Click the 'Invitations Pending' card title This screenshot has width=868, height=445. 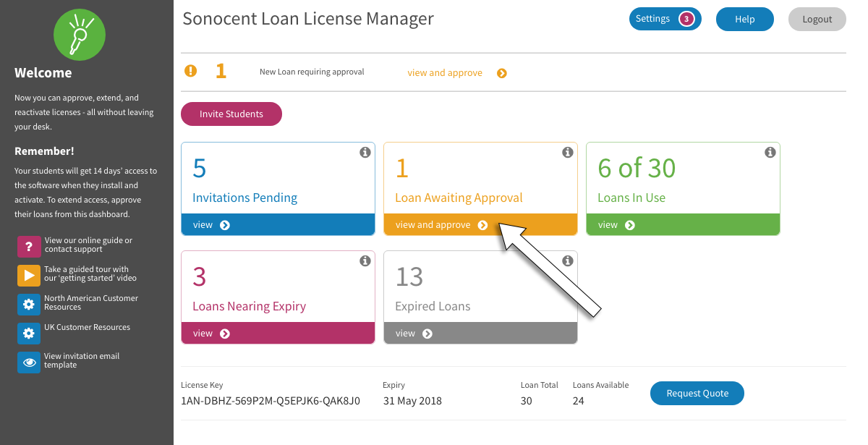point(244,198)
